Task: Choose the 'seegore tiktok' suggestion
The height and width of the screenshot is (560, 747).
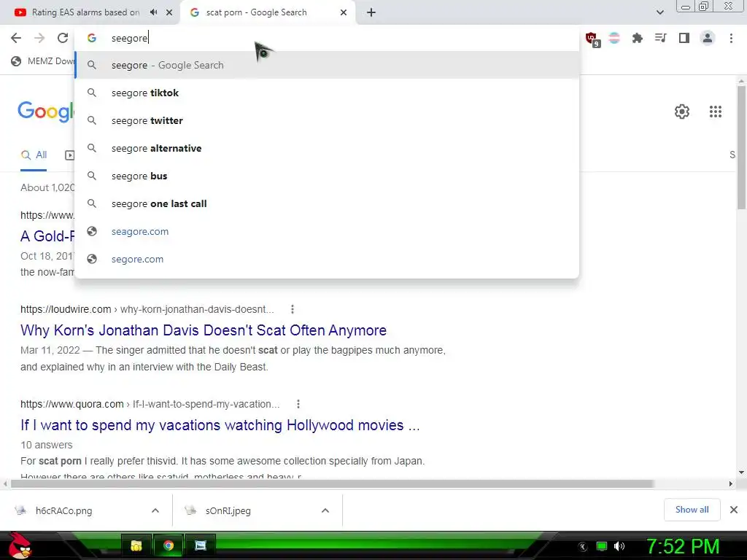Action: pyautogui.click(x=328, y=93)
